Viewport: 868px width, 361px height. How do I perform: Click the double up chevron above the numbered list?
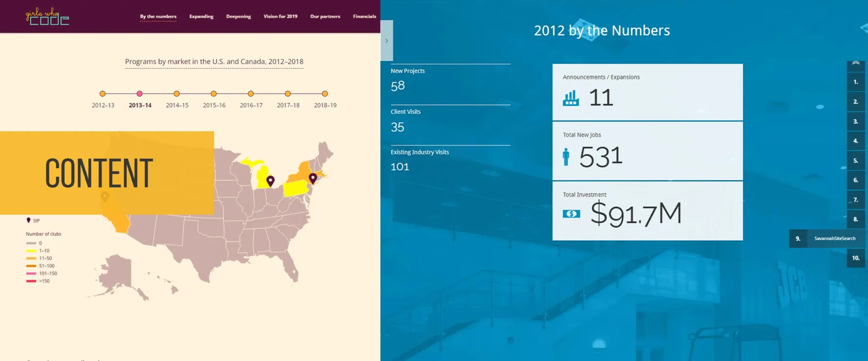[x=856, y=63]
